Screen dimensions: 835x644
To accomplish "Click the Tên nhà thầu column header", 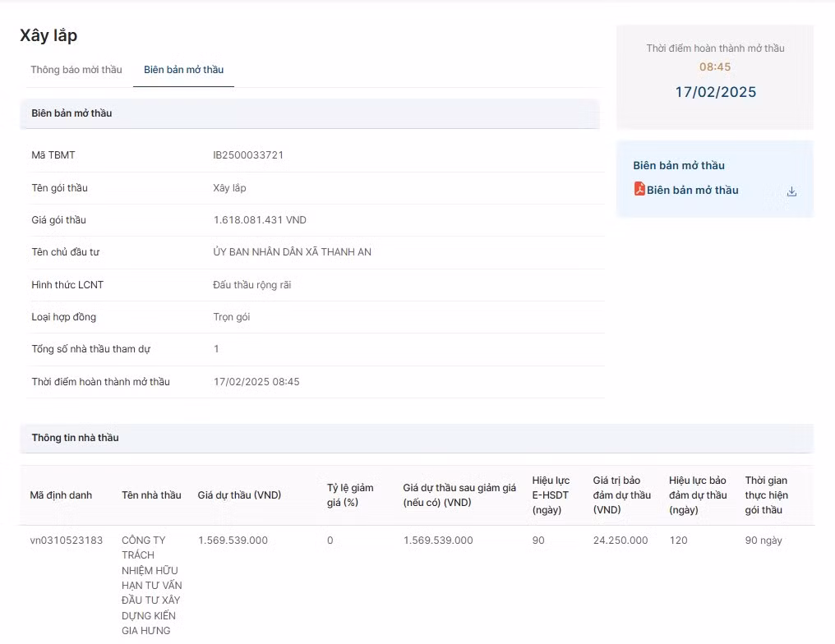I will (x=151, y=495).
